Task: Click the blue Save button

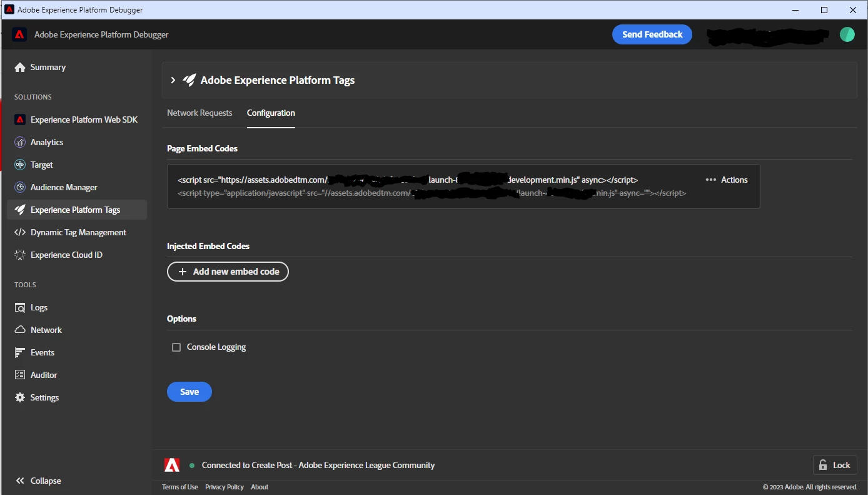Action: [189, 392]
